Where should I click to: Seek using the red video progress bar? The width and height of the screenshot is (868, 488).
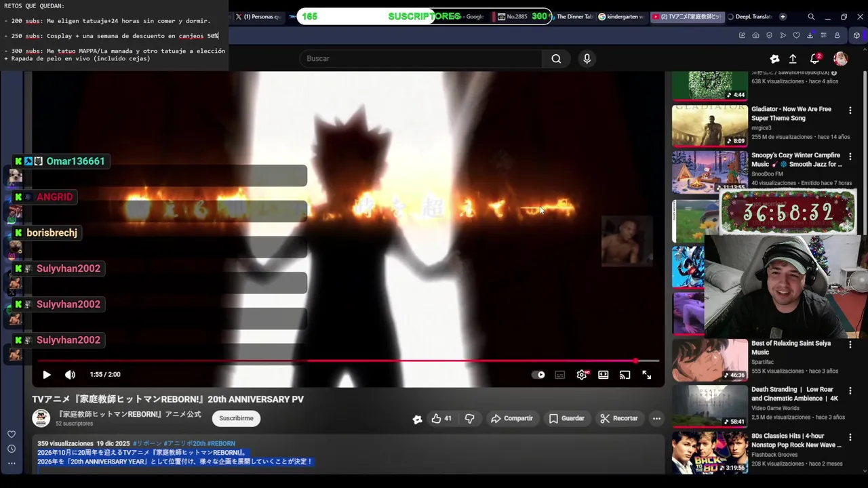(x=348, y=361)
